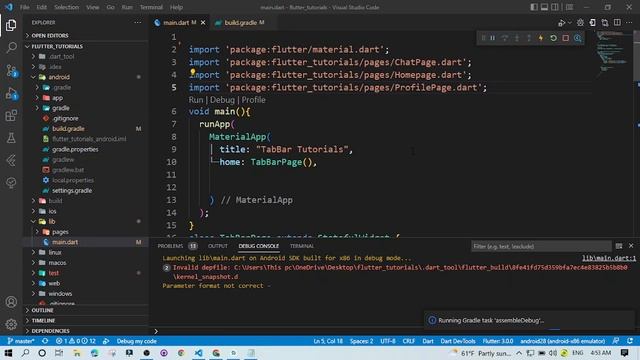
Task: Click the master branch in status bar
Action: pyautogui.click(x=21, y=341)
